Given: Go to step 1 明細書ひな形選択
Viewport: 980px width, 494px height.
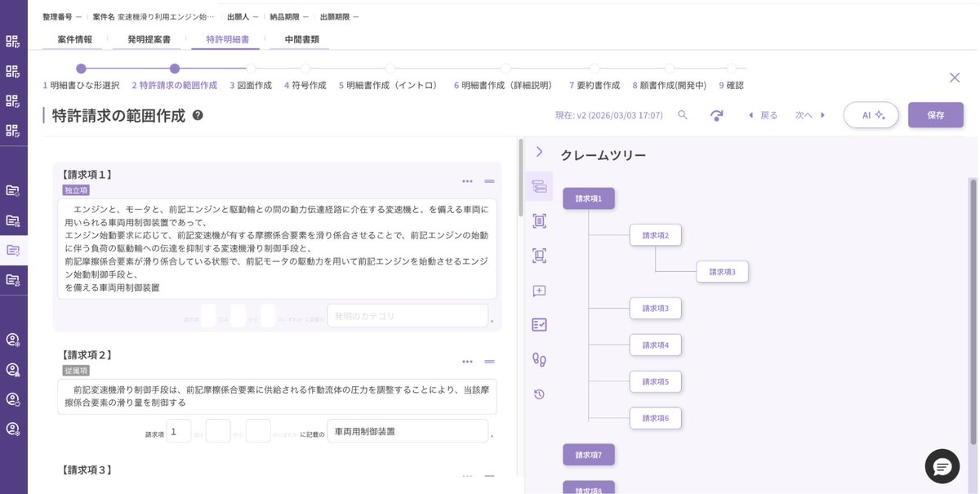Looking at the screenshot, I should tap(81, 85).
